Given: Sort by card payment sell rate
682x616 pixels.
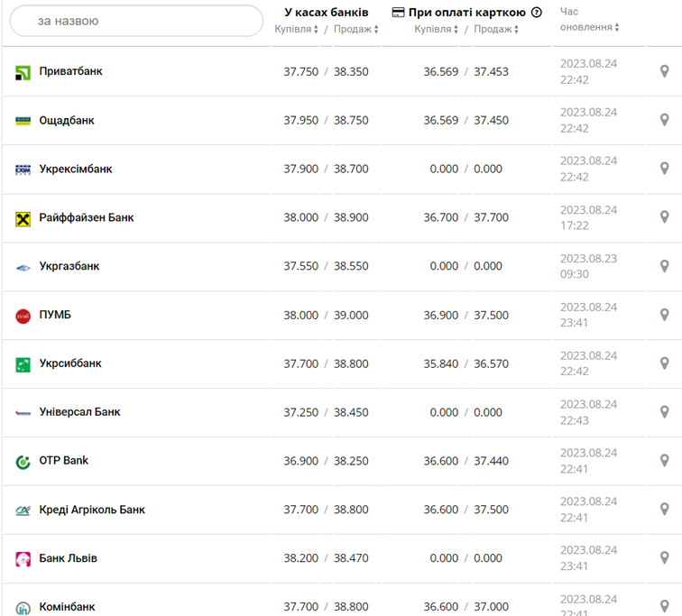Looking at the screenshot, I should (496, 29).
